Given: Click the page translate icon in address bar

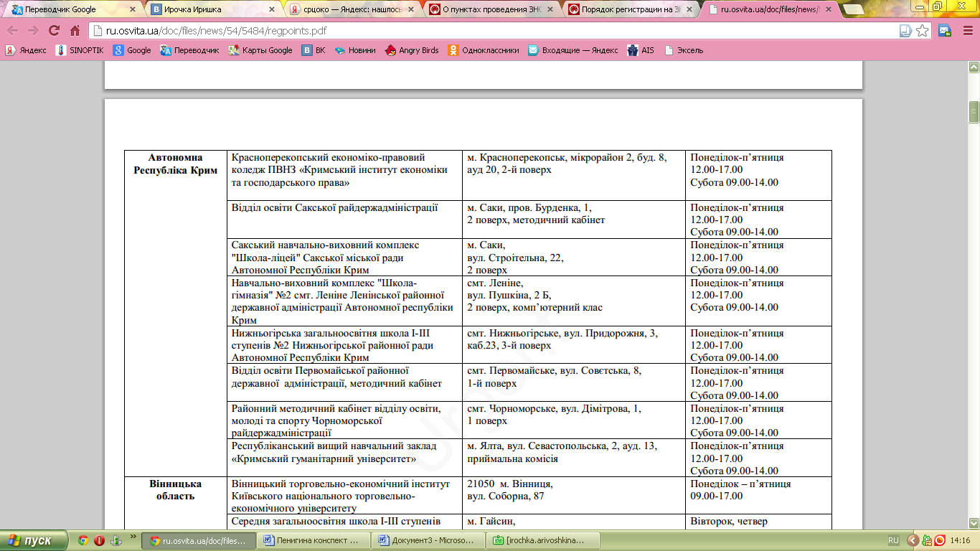Looking at the screenshot, I should point(905,31).
